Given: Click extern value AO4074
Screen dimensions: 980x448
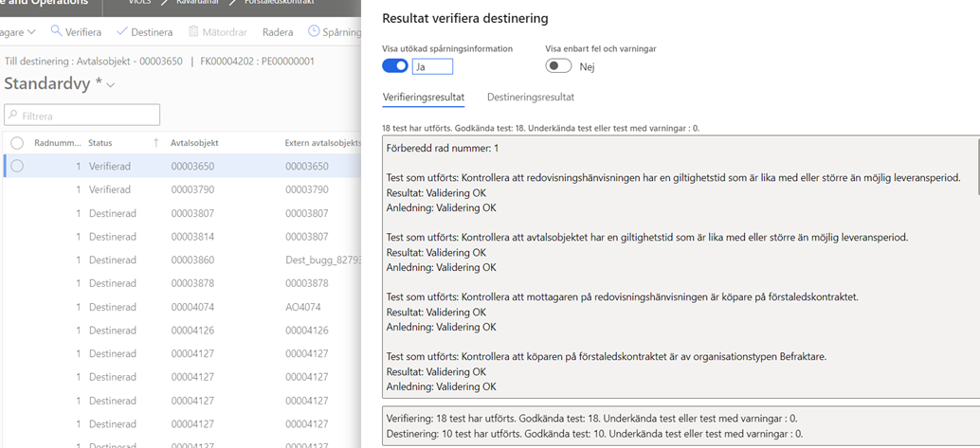Looking at the screenshot, I should 301,308.
